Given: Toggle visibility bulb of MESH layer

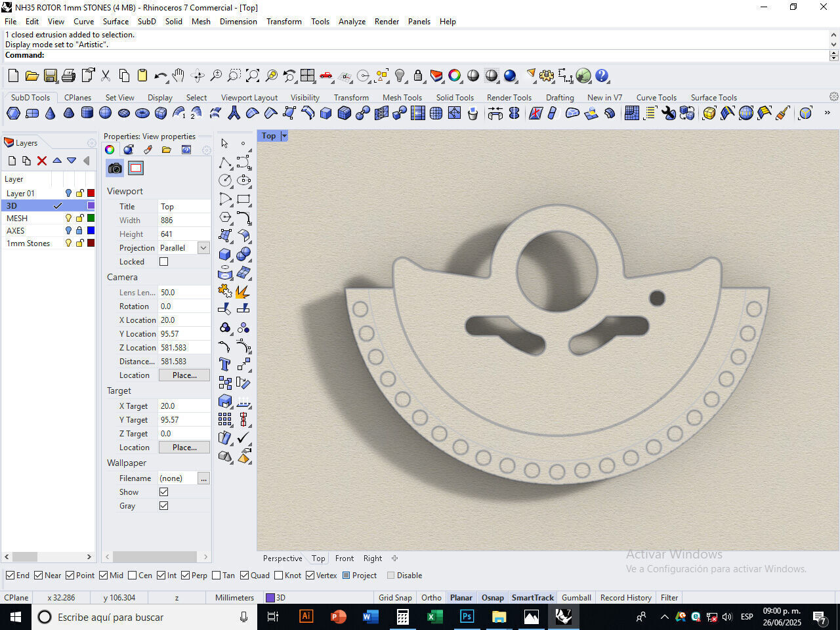Looking at the screenshot, I should (68, 219).
